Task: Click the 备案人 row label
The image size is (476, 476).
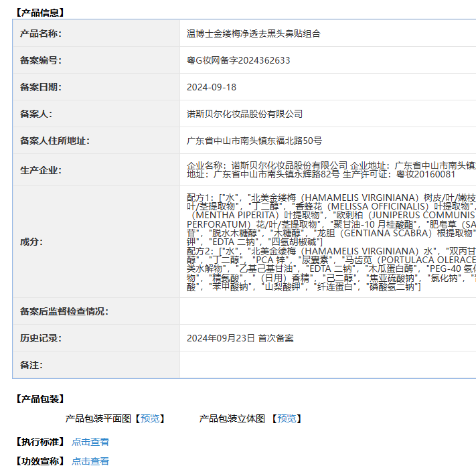Action: (x=36, y=114)
